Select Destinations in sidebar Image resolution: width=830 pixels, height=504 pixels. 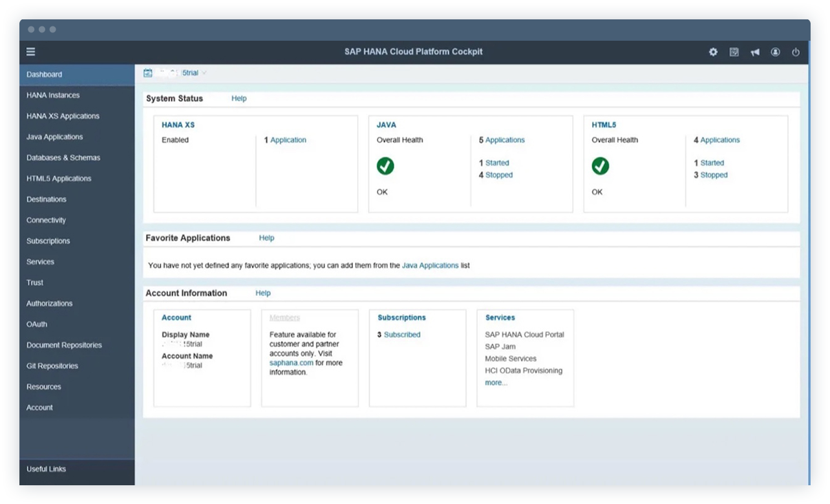click(47, 199)
